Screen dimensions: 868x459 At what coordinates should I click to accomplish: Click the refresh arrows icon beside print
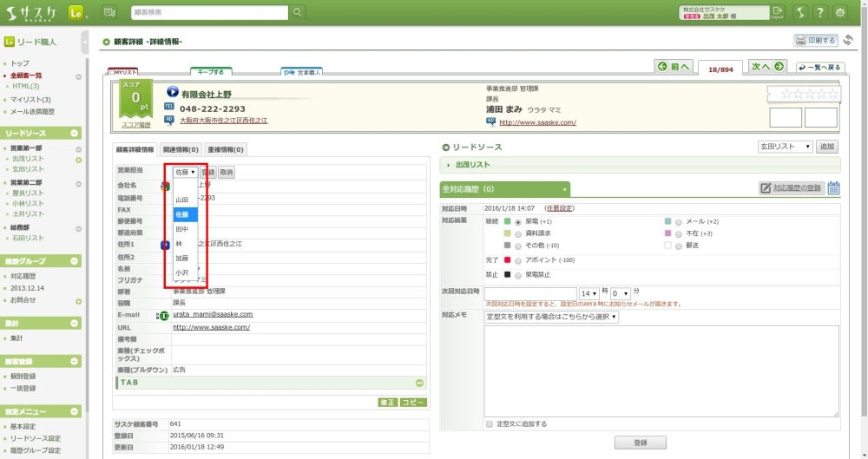(x=848, y=40)
